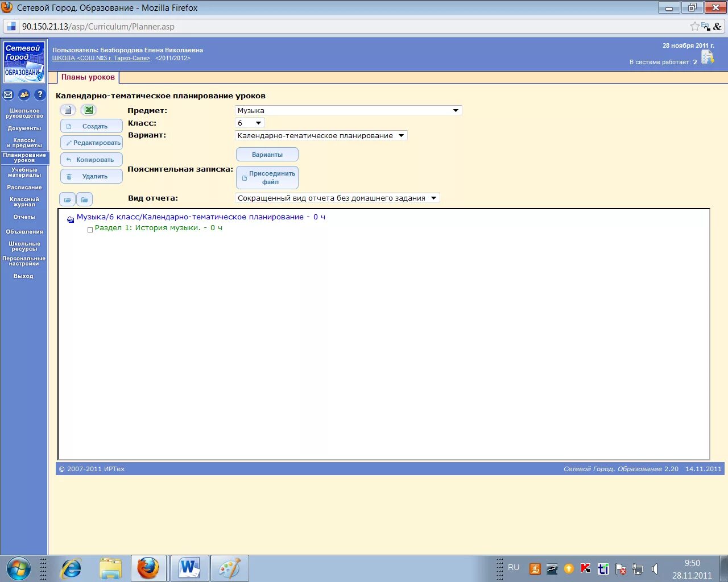Image resolution: width=728 pixels, height=582 pixels.
Task: Select the Планы уроков tab
Action: 88,77
